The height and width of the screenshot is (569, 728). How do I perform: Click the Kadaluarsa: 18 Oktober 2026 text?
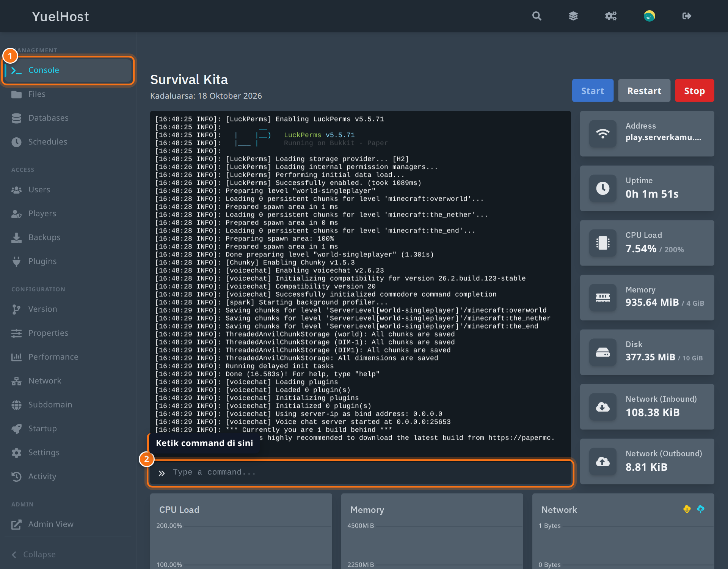coord(206,96)
